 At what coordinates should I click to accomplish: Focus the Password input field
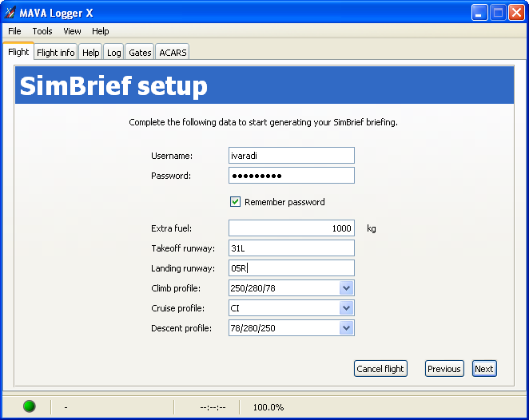292,176
